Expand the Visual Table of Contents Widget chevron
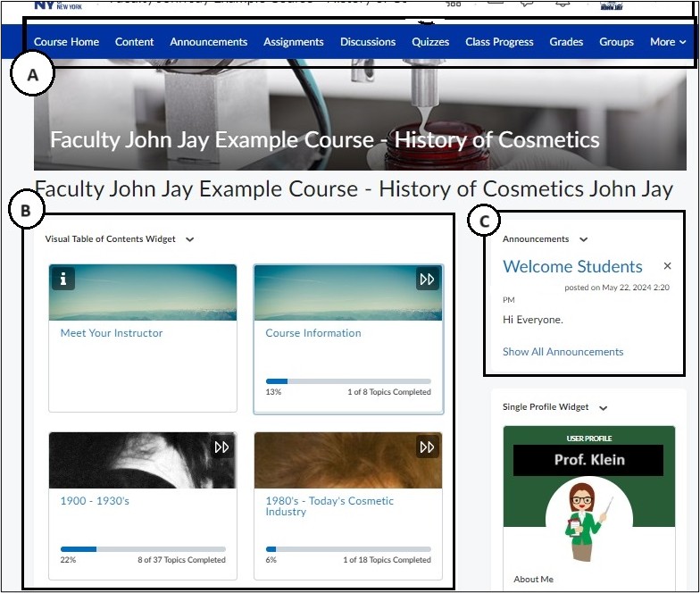Viewport: 700px width, 593px height. pos(189,239)
